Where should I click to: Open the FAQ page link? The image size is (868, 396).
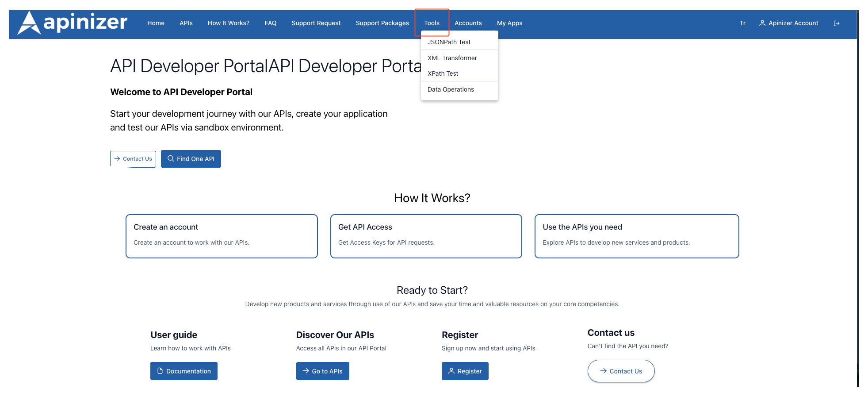(x=270, y=23)
